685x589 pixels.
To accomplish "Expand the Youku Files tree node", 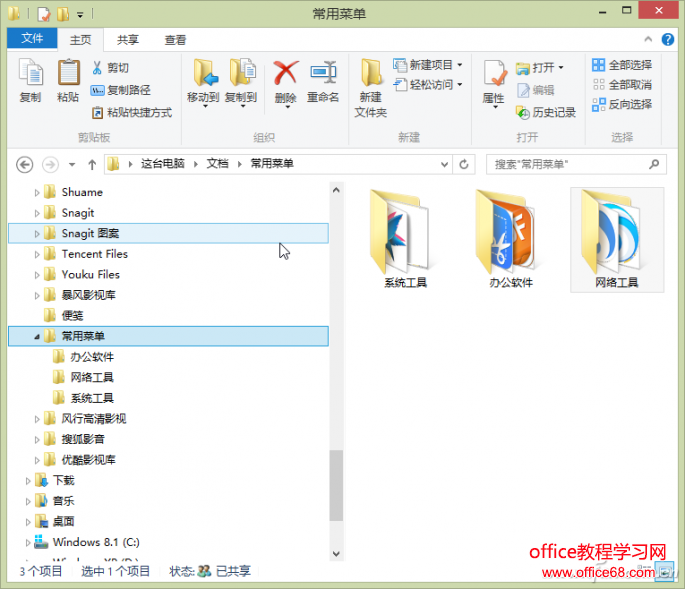I will coord(37,275).
